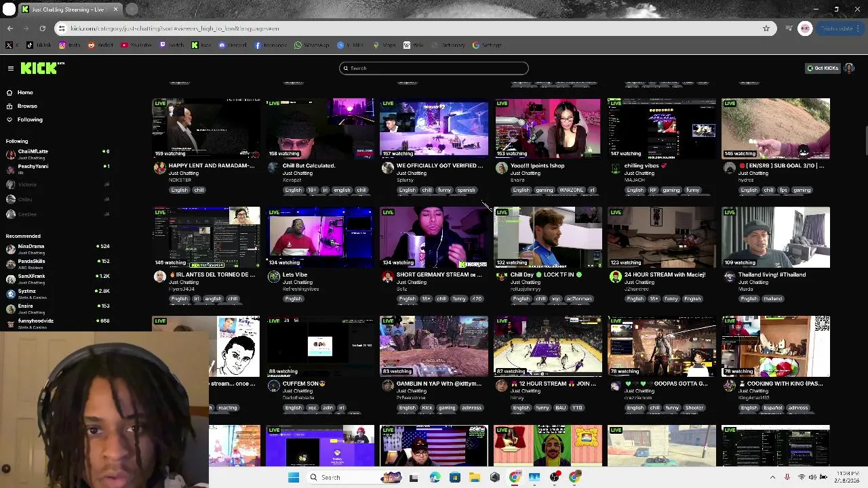Open COOKING WITH KING stream thumbnail
Image resolution: width=868 pixels, height=488 pixels.
click(x=776, y=346)
